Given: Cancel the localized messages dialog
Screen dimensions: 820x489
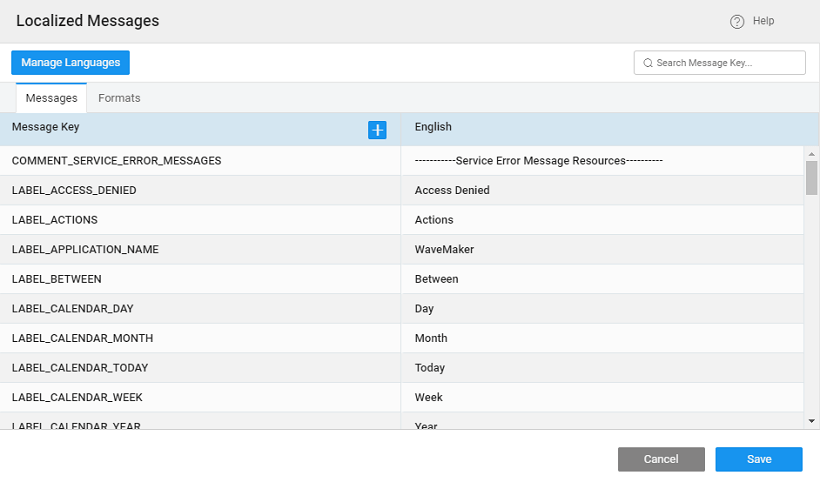Looking at the screenshot, I should (x=661, y=459).
